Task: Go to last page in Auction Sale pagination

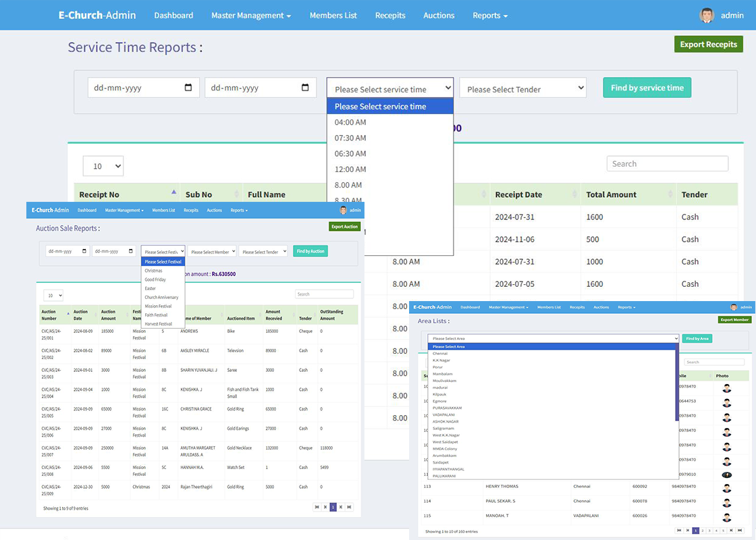Action: [x=349, y=507]
